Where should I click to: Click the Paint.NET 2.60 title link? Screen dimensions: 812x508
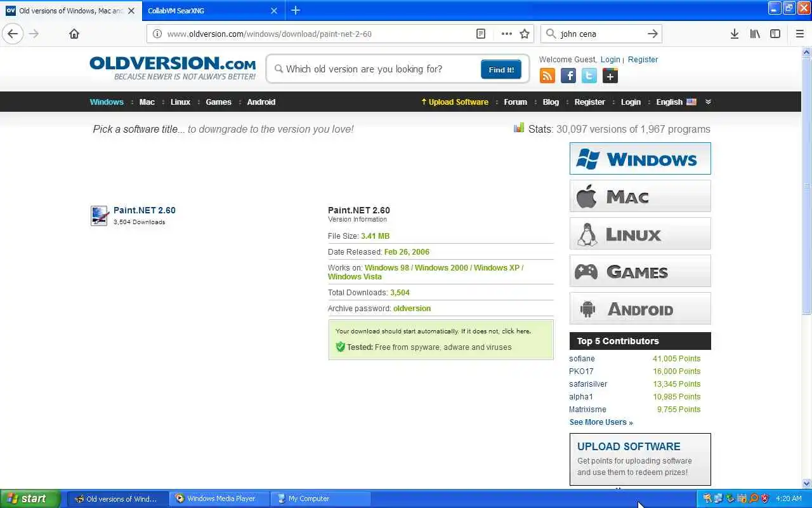[145, 210]
